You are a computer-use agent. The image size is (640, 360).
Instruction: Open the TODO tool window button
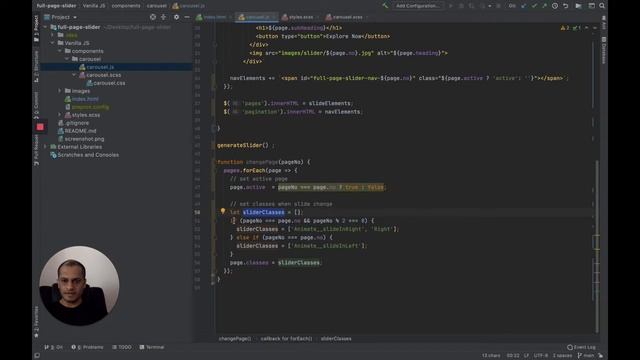tap(122, 347)
